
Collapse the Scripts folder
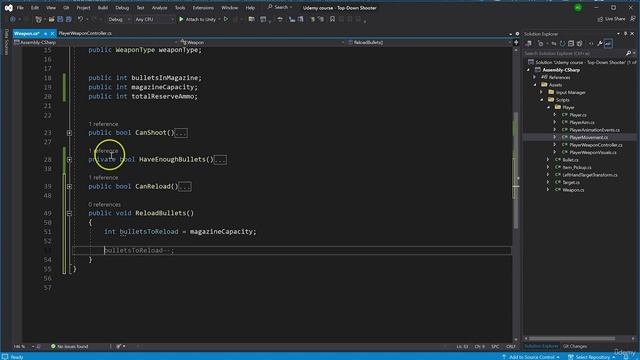(542, 100)
